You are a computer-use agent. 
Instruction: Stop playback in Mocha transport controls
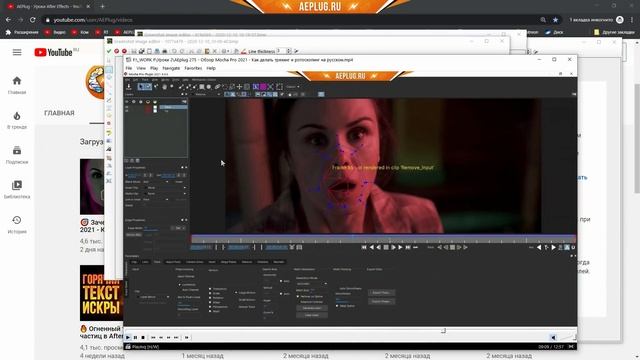coord(386,247)
